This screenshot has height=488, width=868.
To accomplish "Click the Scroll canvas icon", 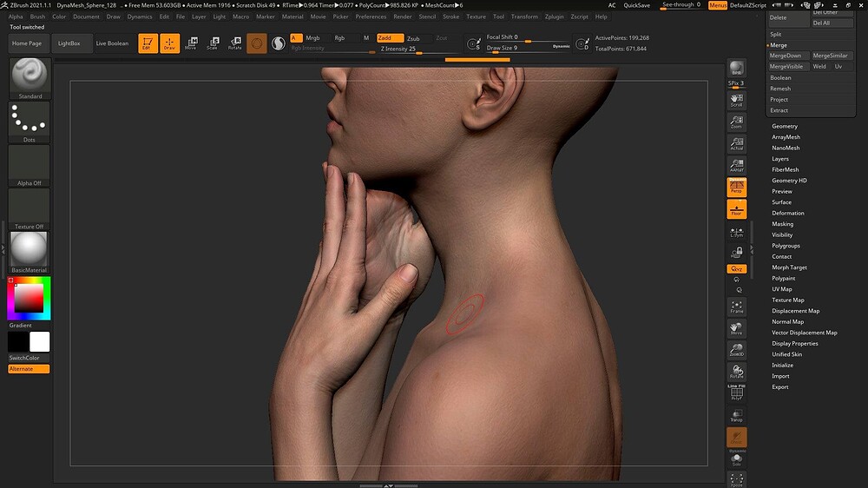I will pos(736,100).
